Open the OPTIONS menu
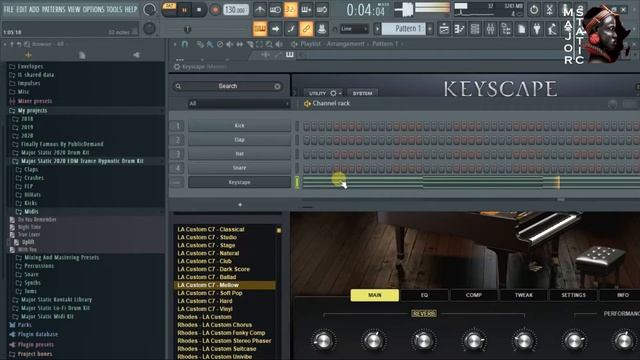 click(x=93, y=9)
